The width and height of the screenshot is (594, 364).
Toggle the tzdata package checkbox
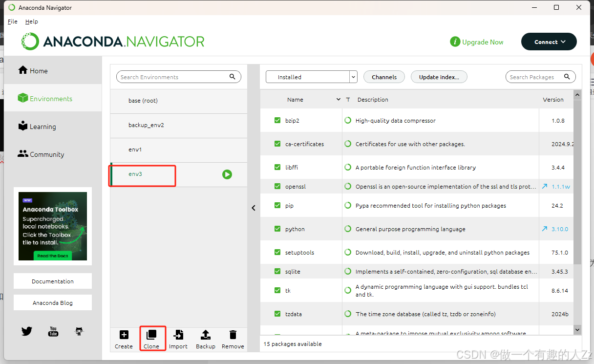[x=277, y=314]
